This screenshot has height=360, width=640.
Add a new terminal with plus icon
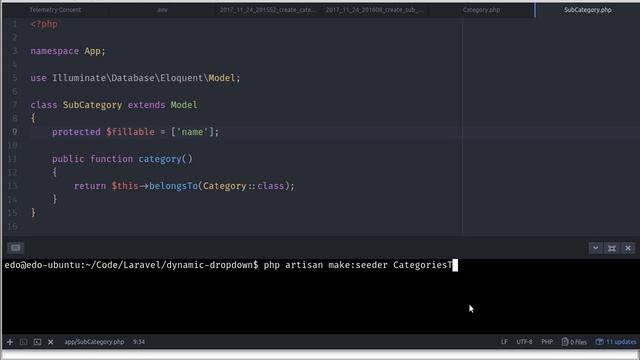(x=10, y=342)
